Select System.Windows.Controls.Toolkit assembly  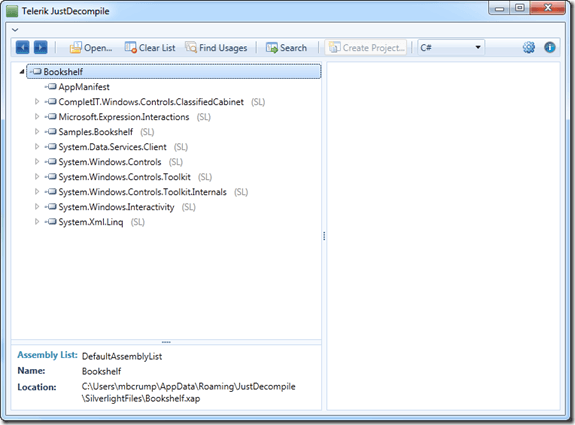click(x=125, y=177)
